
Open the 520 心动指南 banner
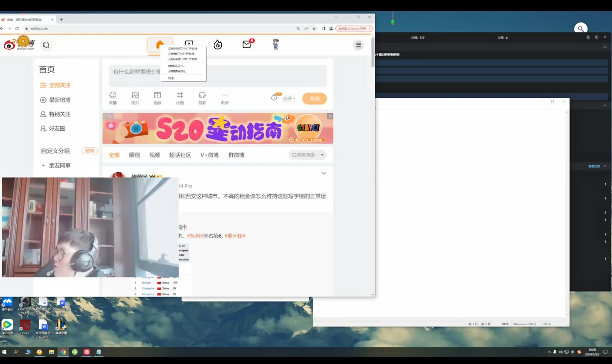(x=218, y=128)
